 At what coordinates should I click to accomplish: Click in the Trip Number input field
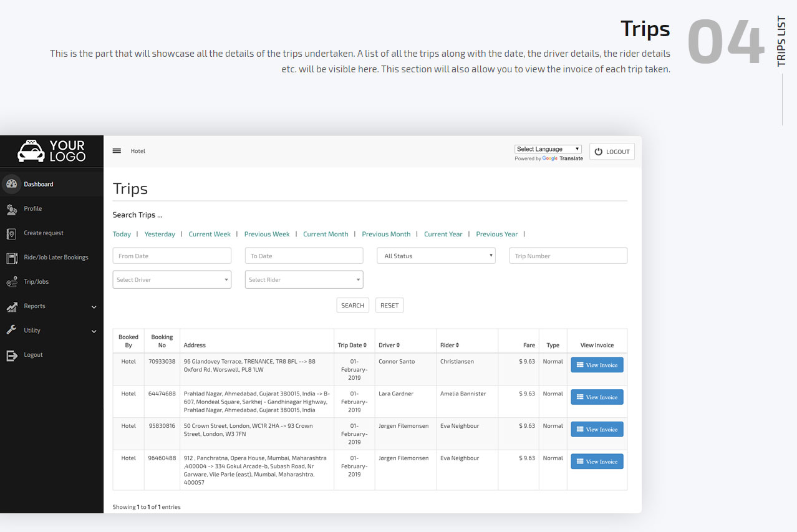pos(568,256)
